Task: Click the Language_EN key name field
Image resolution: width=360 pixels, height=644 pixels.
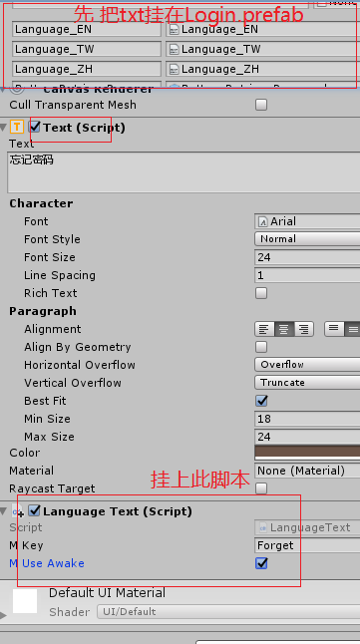Action: [x=87, y=29]
